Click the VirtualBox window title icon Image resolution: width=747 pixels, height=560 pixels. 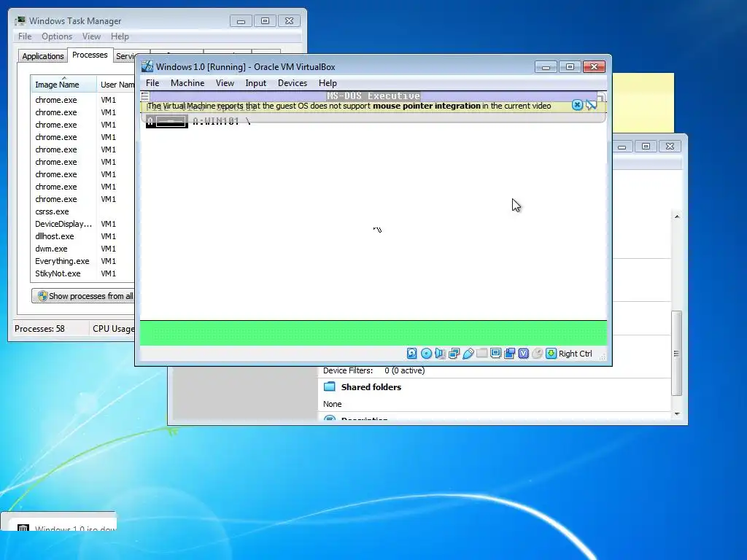pyautogui.click(x=147, y=66)
